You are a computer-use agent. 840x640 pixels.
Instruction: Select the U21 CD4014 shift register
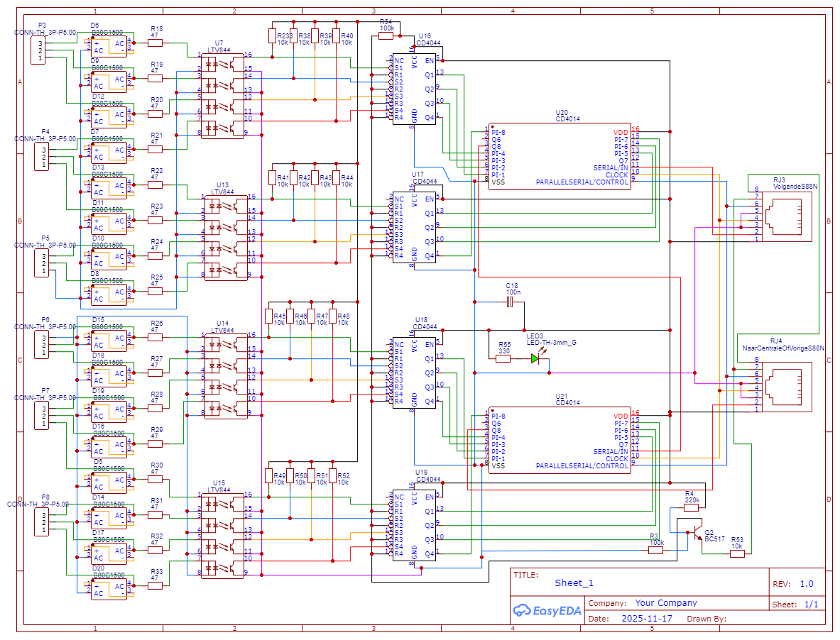coord(560,441)
